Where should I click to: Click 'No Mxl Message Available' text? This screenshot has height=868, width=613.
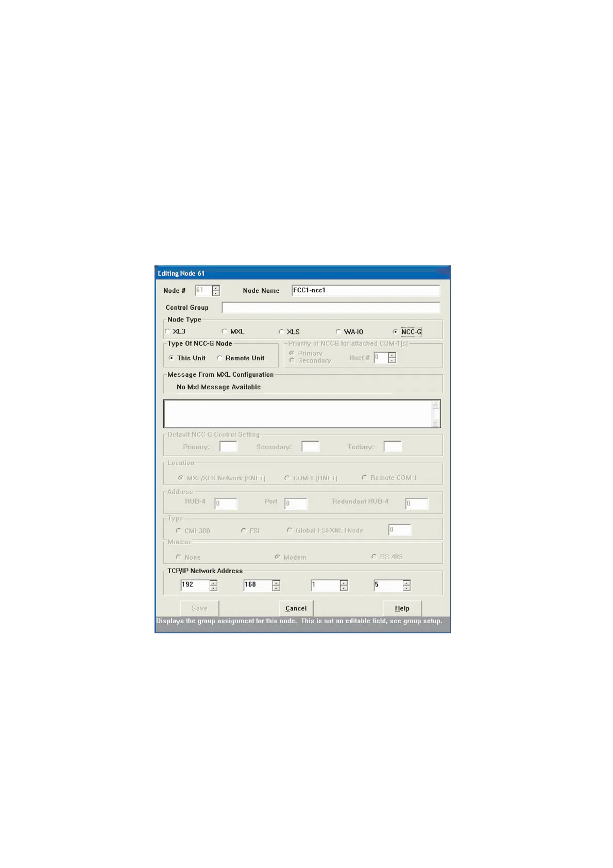[218, 387]
